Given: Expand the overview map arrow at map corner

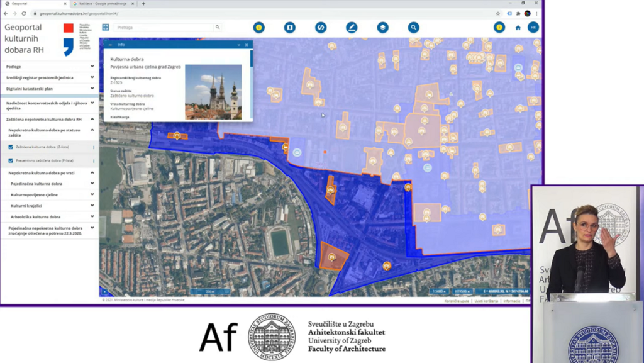Looking at the screenshot, I should [x=104, y=292].
